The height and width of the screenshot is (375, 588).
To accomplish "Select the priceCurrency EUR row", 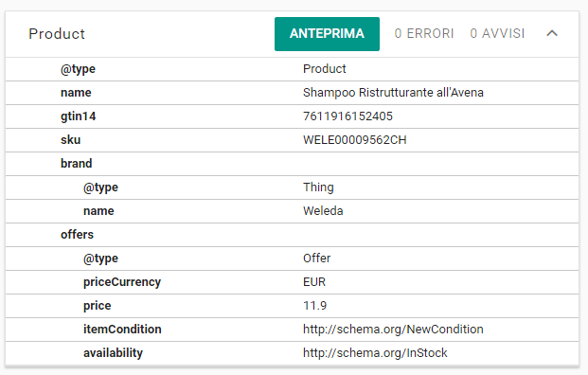I will tap(293, 281).
